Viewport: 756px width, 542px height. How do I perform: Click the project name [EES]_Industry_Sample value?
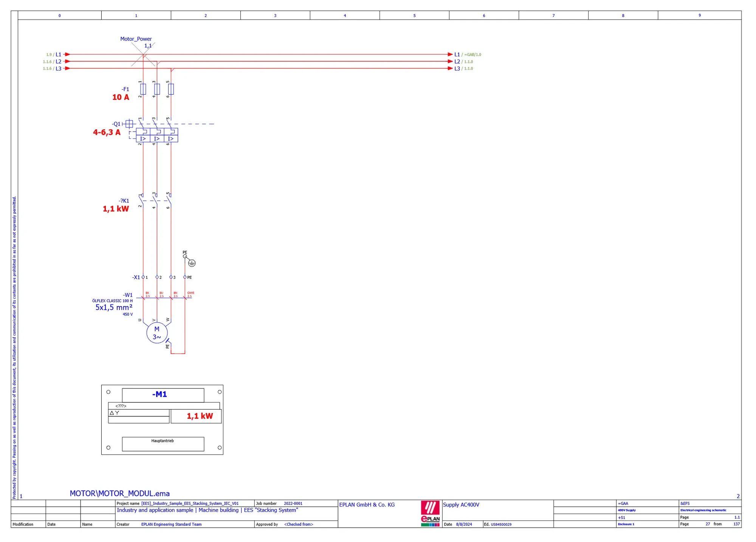click(190, 503)
